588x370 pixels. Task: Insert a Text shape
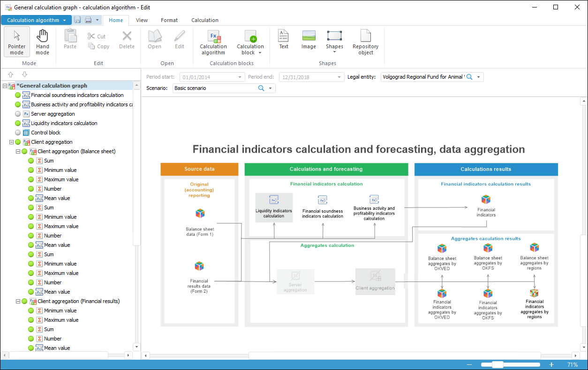tap(284, 39)
